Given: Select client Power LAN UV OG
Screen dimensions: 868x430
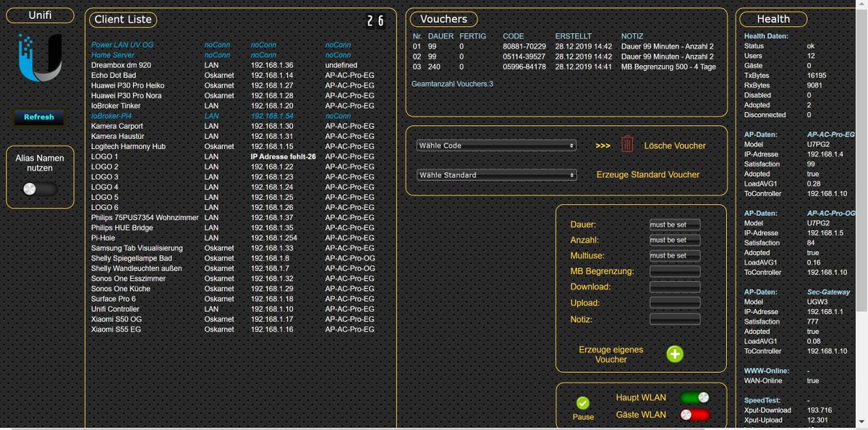Looking at the screenshot, I should 122,45.
